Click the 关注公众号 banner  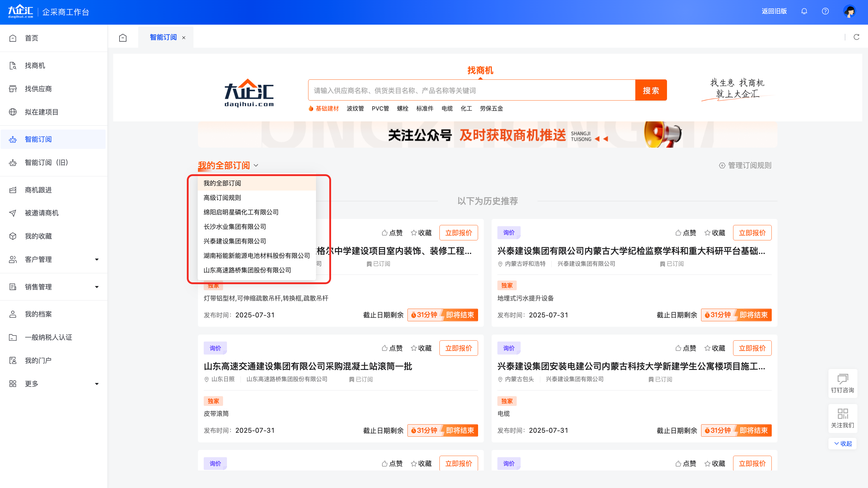(487, 135)
